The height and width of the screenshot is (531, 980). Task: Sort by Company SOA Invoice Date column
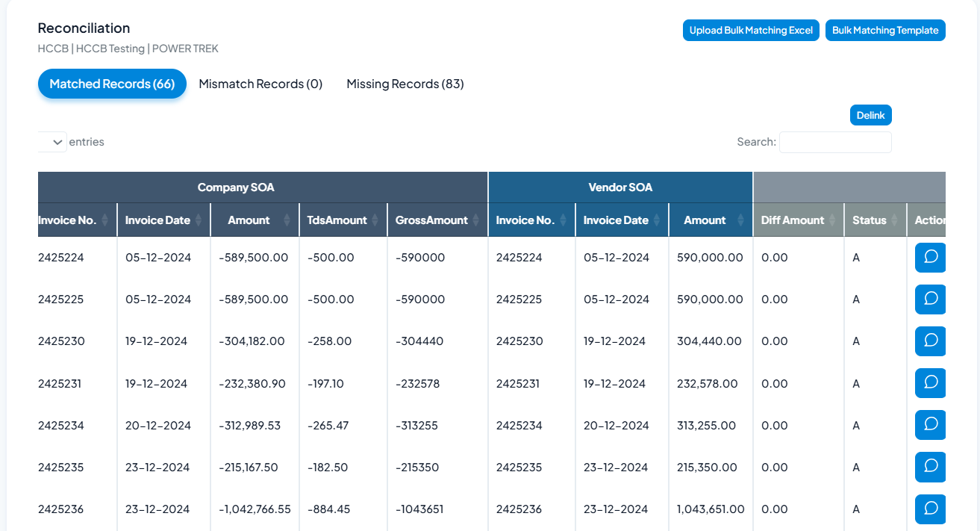click(163, 220)
